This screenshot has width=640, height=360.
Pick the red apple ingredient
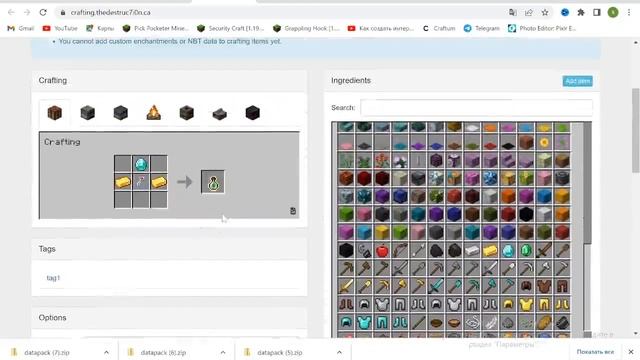click(x=382, y=251)
